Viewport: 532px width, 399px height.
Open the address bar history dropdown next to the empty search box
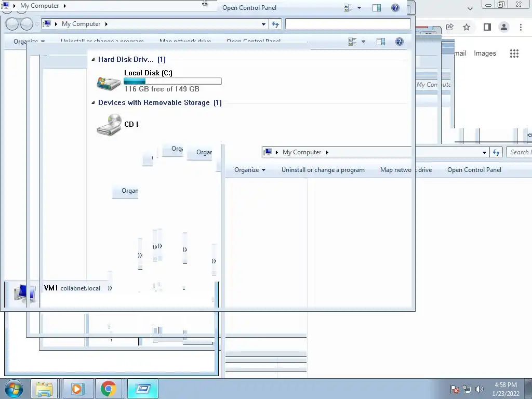[x=263, y=24]
